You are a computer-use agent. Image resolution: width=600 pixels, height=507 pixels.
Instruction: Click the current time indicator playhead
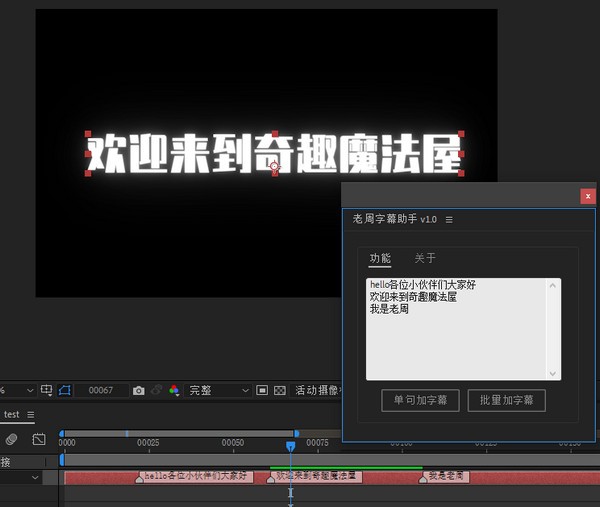291,446
